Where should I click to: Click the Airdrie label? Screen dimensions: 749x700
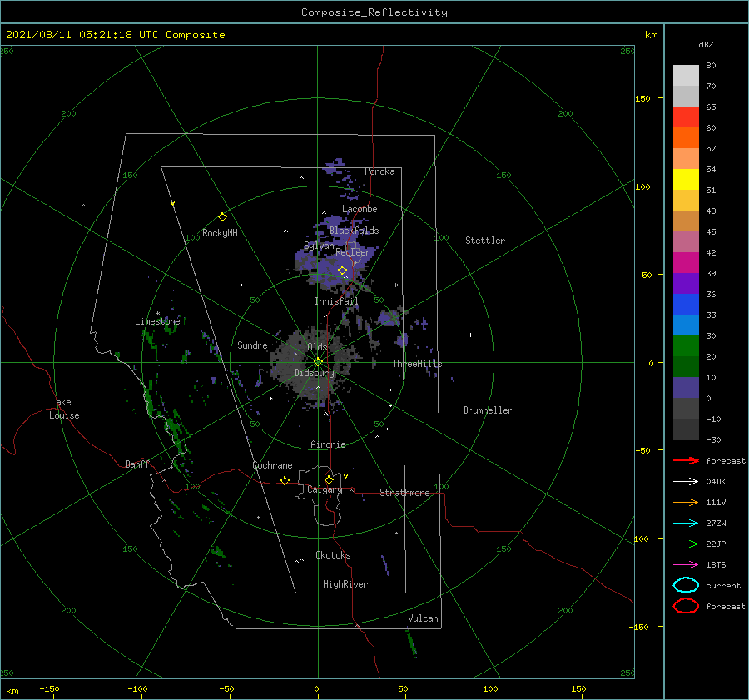tap(328, 444)
